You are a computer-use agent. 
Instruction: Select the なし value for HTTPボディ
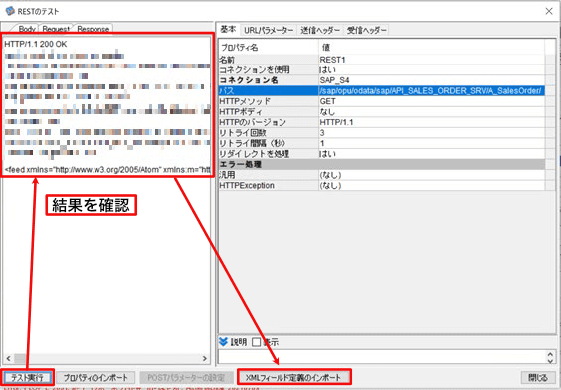click(431, 112)
